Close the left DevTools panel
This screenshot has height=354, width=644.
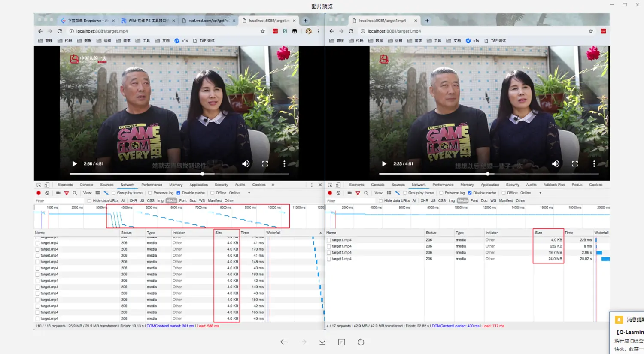(320, 185)
